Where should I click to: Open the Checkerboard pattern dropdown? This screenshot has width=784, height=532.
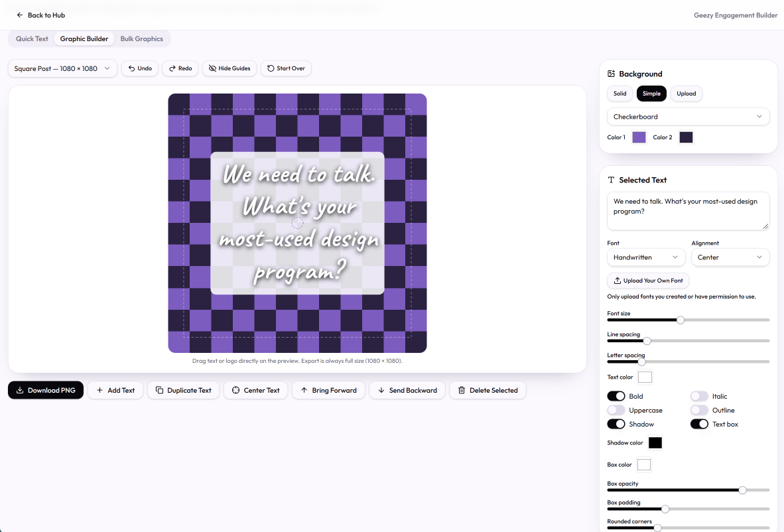688,117
